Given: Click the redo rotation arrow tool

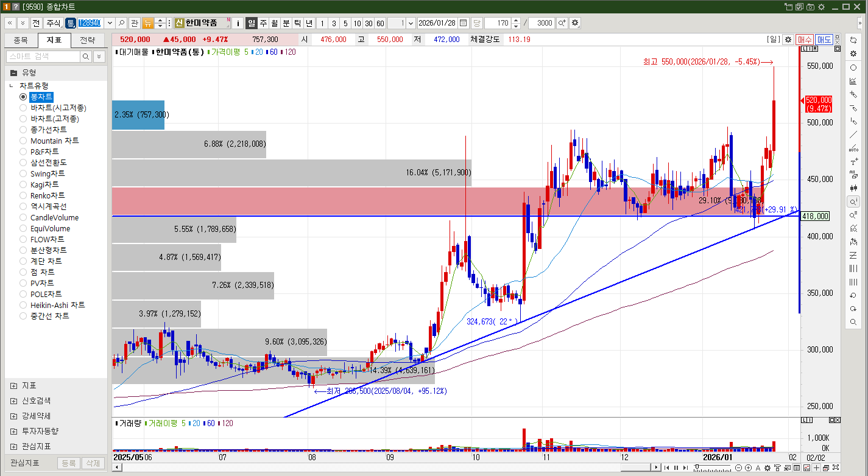Looking at the screenshot, I should pyautogui.click(x=853, y=309).
